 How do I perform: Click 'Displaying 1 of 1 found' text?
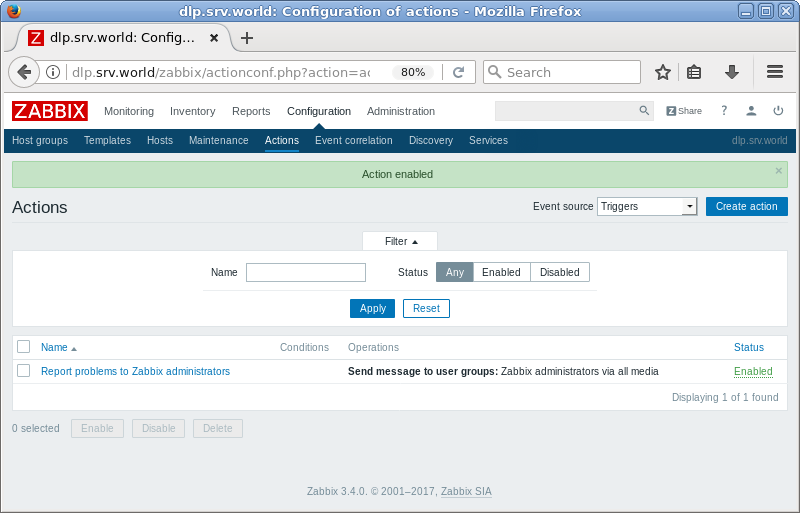(724, 397)
